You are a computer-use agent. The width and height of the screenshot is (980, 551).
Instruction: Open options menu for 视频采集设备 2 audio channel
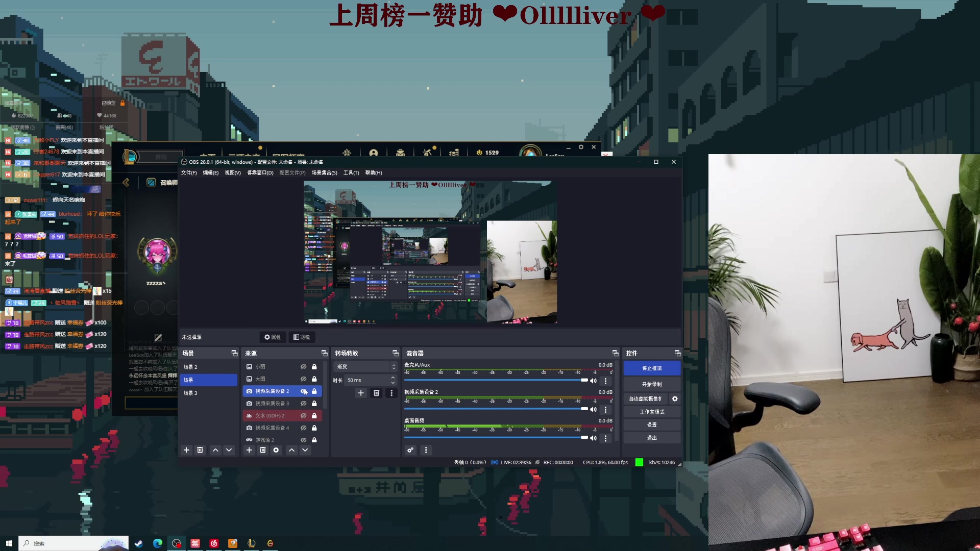pos(605,409)
